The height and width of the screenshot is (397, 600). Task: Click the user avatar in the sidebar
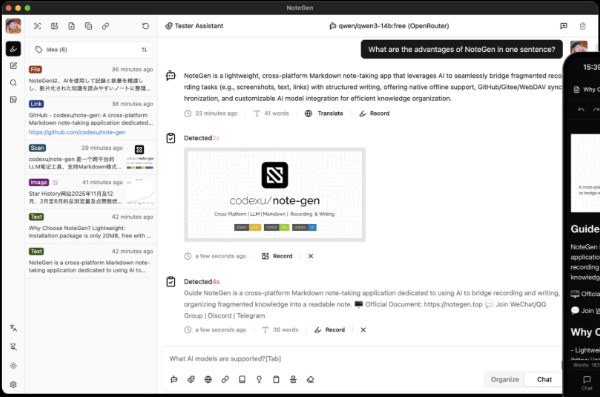click(x=13, y=26)
